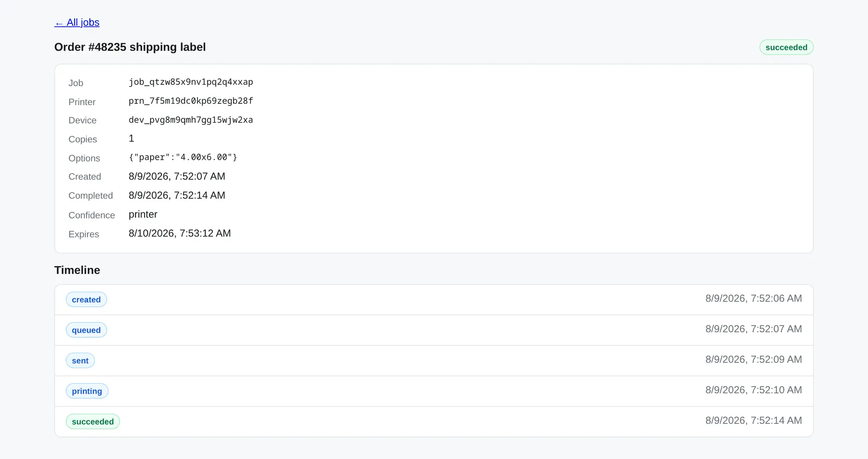The height and width of the screenshot is (459, 868).
Task: Click the Expires field label
Action: pos(83,234)
